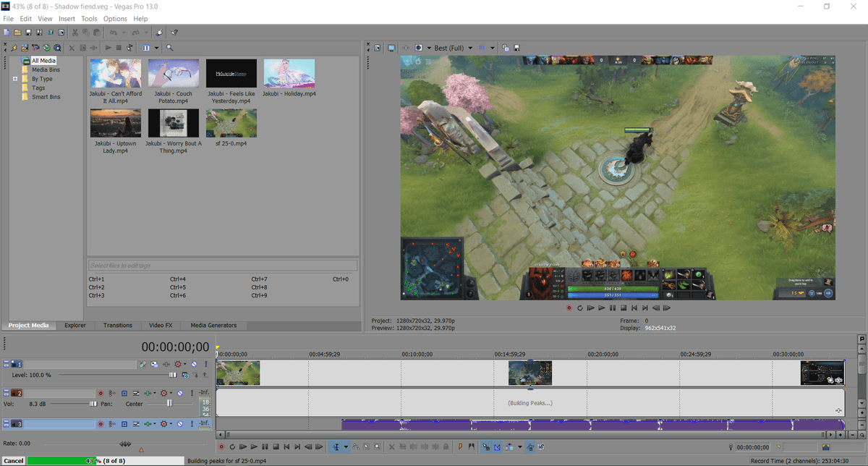Save the project with the floppy disk icon
The height and width of the screenshot is (466, 868).
click(x=28, y=33)
